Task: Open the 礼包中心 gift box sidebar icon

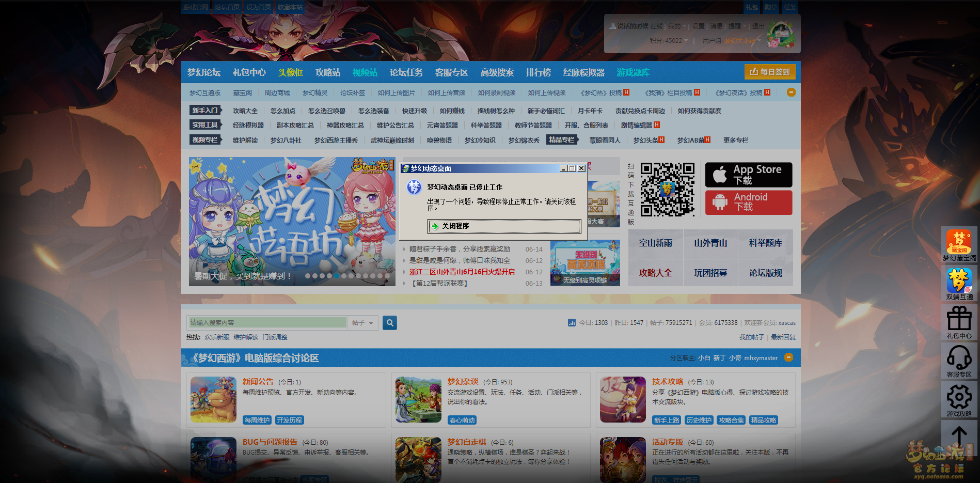Action: [x=959, y=322]
